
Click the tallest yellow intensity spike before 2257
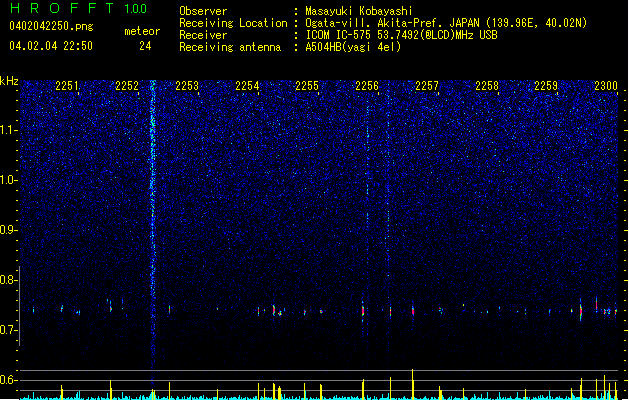tap(412, 384)
